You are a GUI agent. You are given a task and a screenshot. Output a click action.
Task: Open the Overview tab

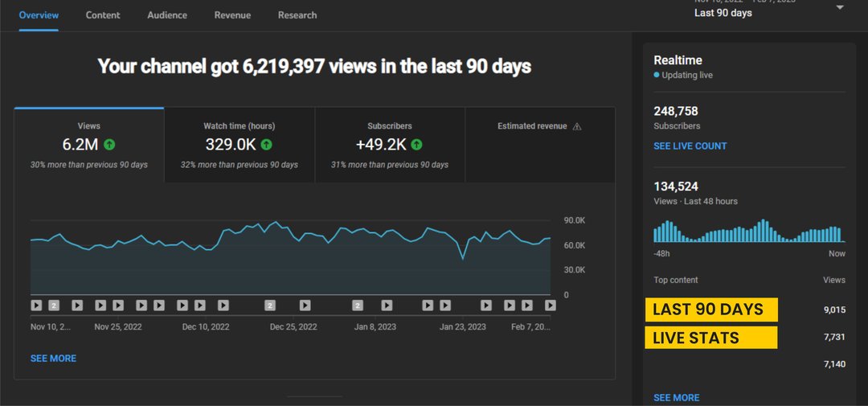coord(39,15)
